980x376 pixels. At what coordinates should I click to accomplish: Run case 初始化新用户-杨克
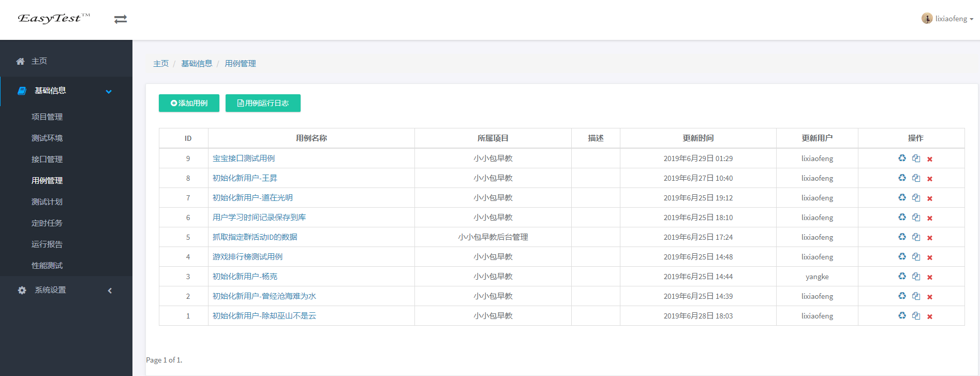[x=902, y=276]
